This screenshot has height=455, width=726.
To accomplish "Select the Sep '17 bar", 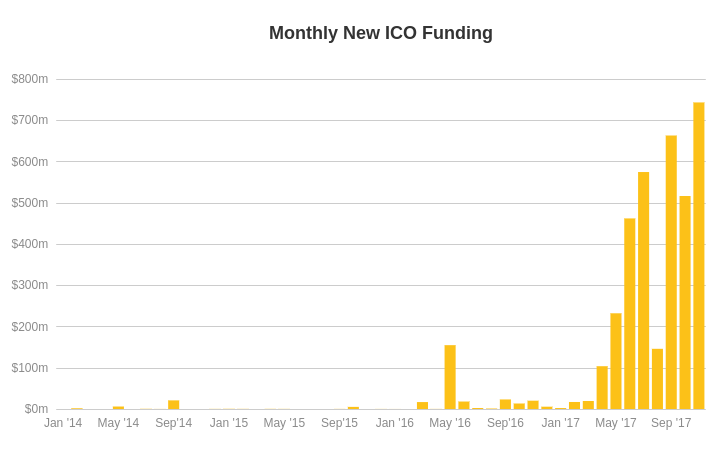I will [671, 272].
